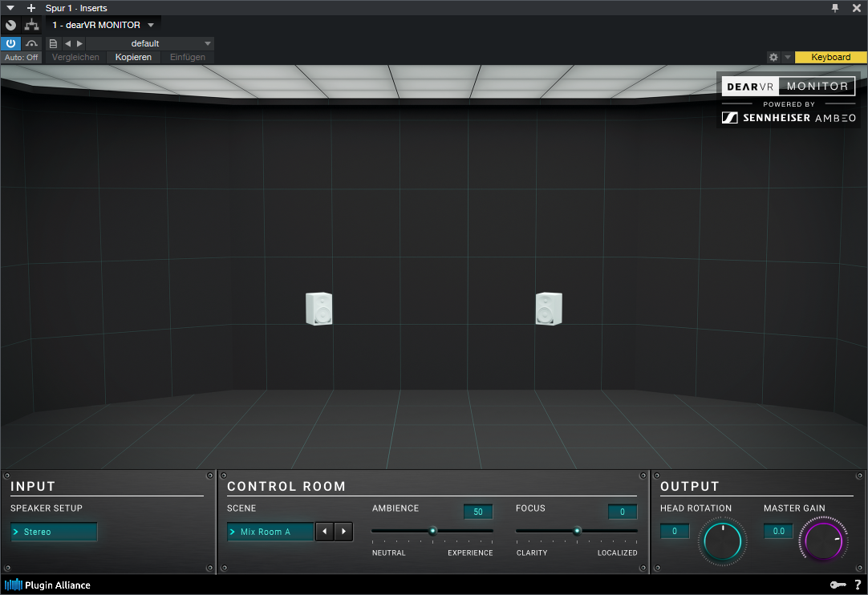Switch to next scene using right arrow
Screen dimensions: 868x595
344,532
